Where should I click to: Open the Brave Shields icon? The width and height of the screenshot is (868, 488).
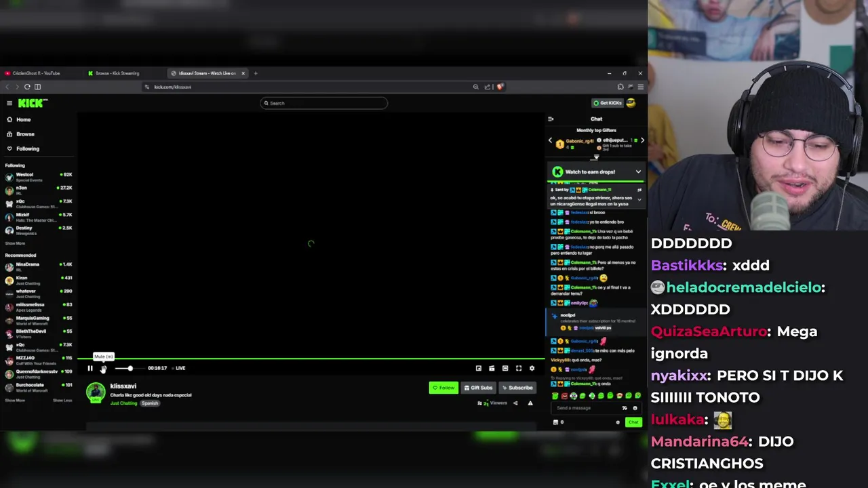(x=500, y=87)
